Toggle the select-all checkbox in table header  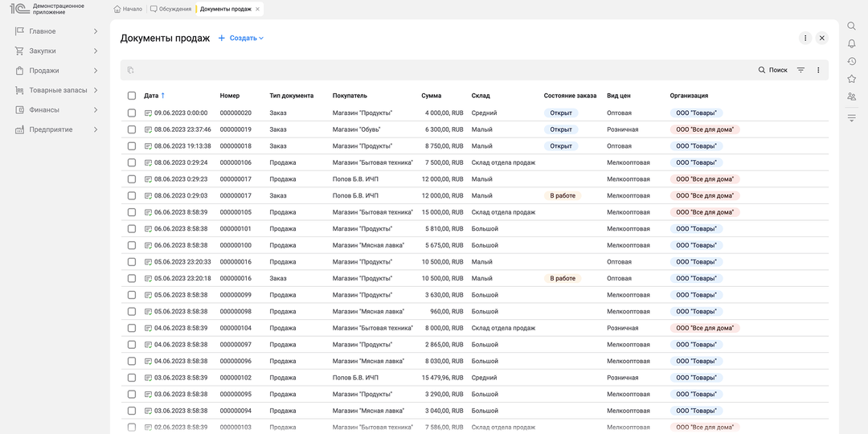pos(132,96)
